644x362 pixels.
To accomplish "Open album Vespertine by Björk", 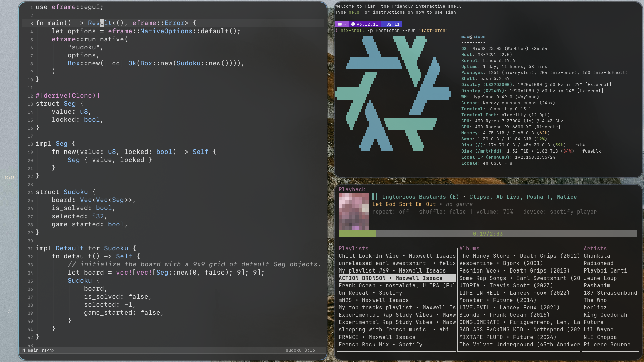I will click(519, 263).
